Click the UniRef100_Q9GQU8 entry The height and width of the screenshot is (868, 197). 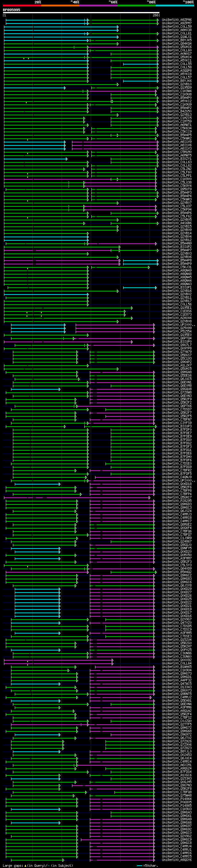pos(177,389)
